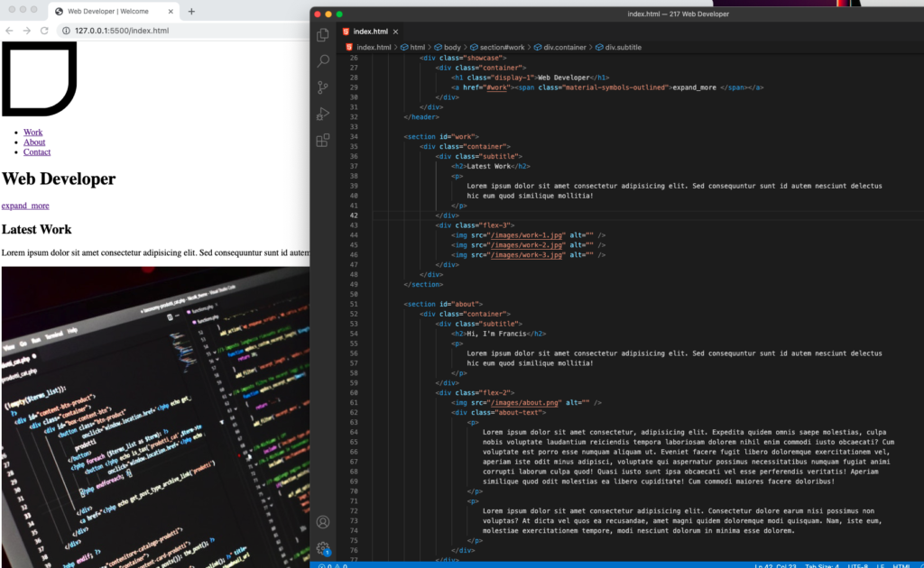
Task: Go forward in the browser
Action: tap(26, 31)
